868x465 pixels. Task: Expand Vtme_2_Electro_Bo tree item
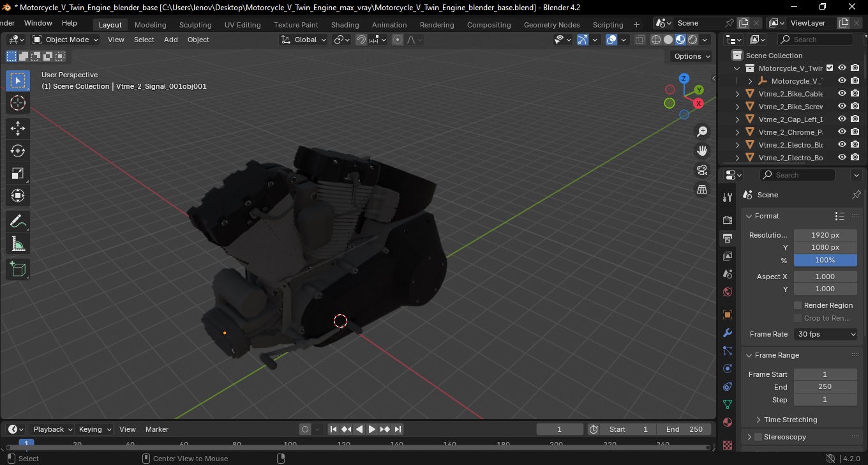point(737,158)
